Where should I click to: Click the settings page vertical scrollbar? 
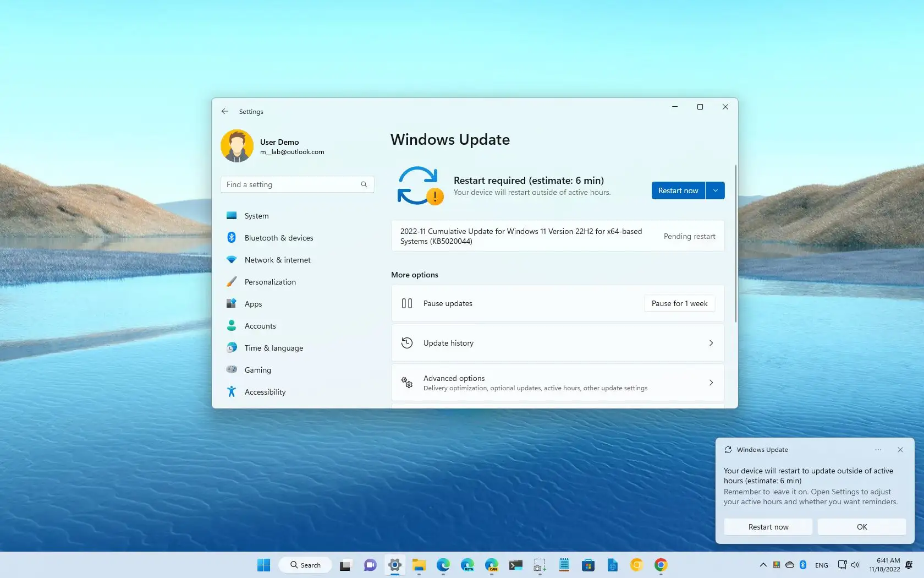click(735, 242)
